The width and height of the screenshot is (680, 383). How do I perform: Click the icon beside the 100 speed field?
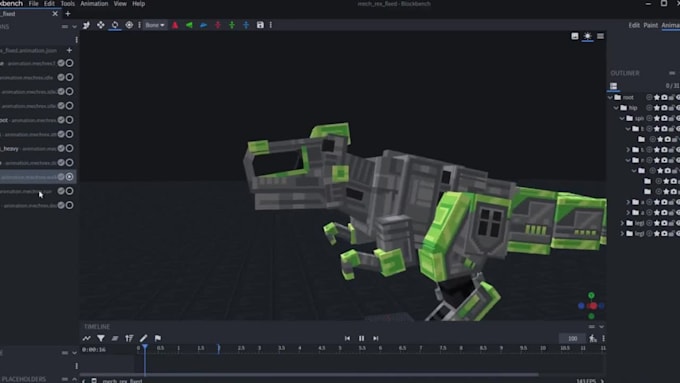(x=593, y=338)
